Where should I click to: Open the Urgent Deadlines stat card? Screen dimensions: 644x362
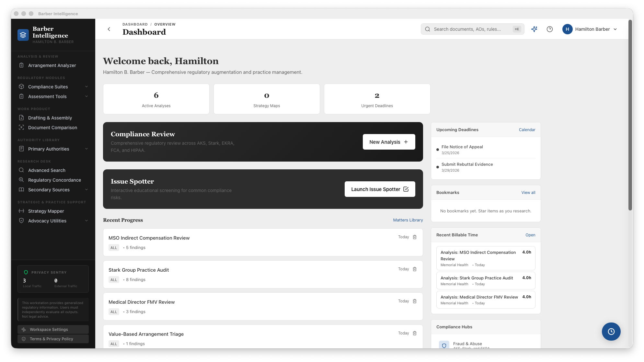[x=377, y=99]
